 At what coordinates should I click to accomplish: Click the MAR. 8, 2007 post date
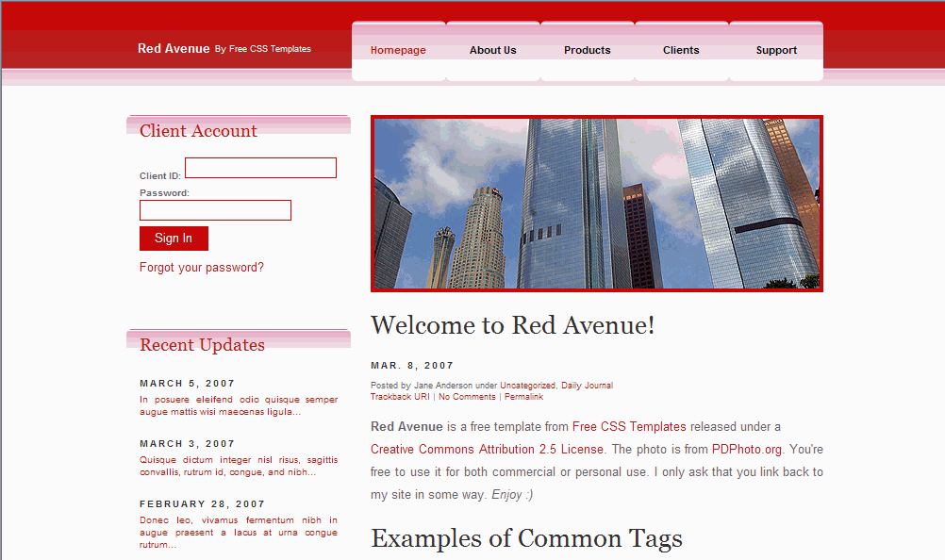point(411,366)
